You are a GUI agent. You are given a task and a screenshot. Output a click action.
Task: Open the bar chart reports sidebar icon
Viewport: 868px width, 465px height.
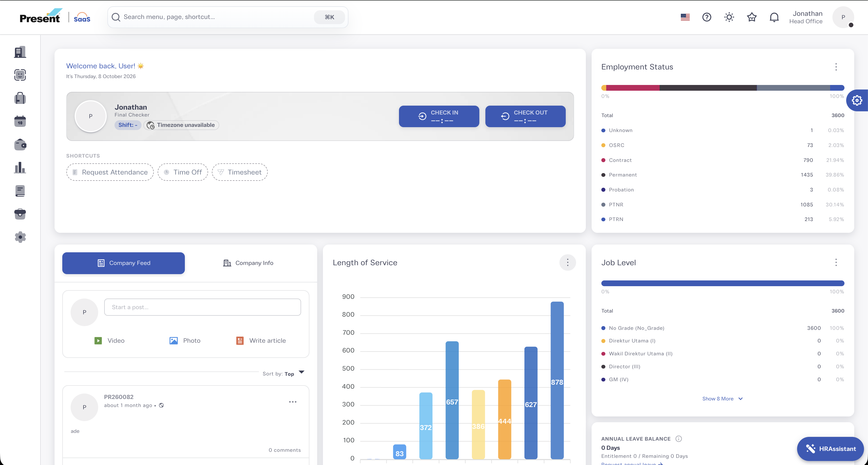[20, 167]
